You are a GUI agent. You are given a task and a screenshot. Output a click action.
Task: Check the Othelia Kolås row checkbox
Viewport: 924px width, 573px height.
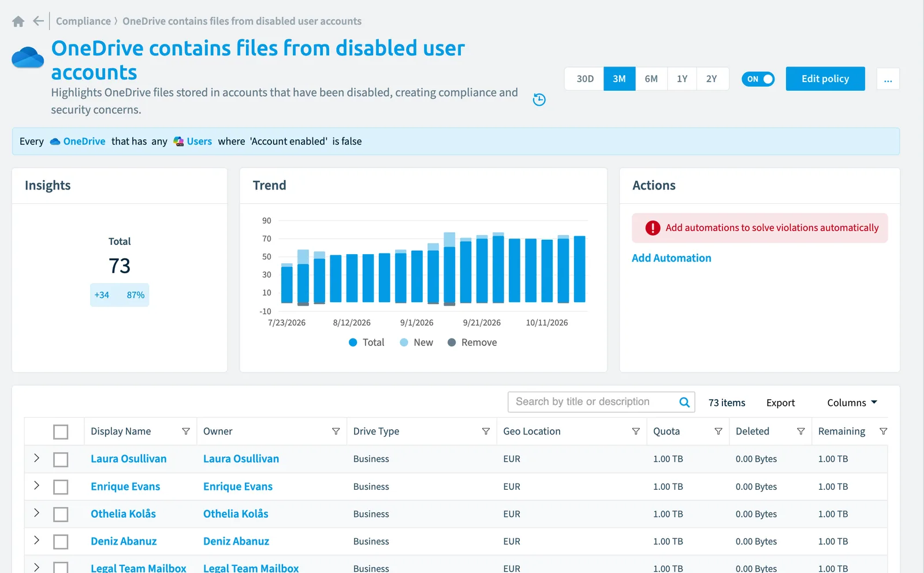(x=61, y=514)
